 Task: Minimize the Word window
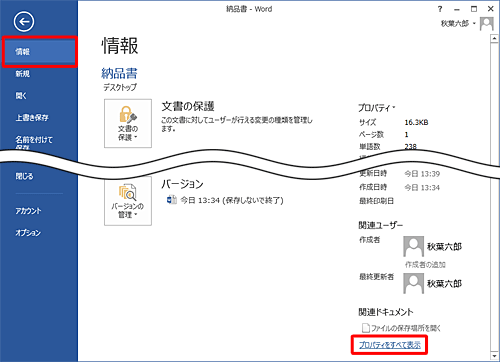point(457,9)
